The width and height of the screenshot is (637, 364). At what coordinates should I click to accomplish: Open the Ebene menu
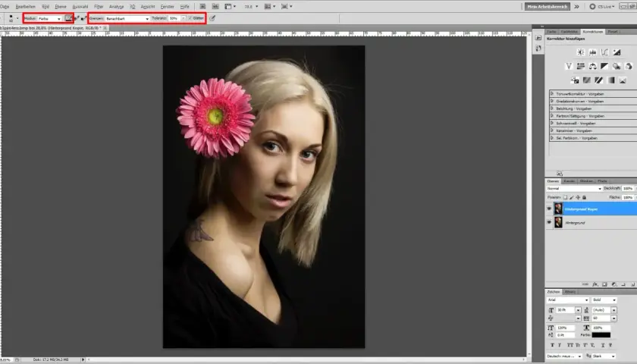[x=61, y=7]
